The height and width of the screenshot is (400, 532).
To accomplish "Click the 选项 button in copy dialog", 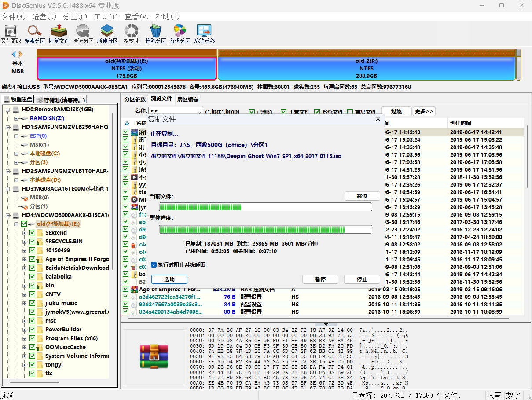I will coord(169,279).
